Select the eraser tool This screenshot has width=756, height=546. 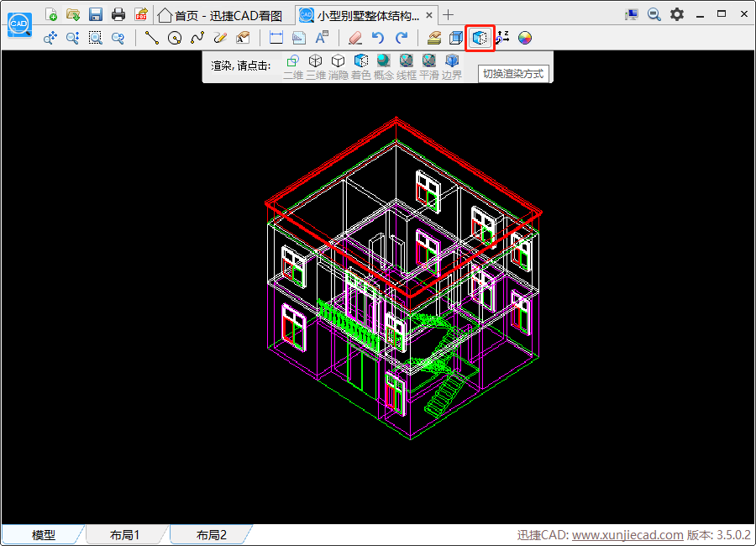[x=355, y=38]
